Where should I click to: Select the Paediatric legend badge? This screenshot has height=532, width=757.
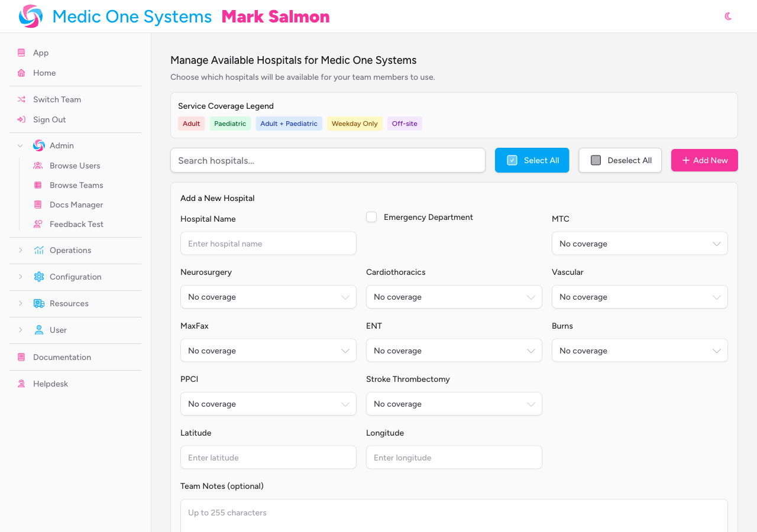click(230, 124)
